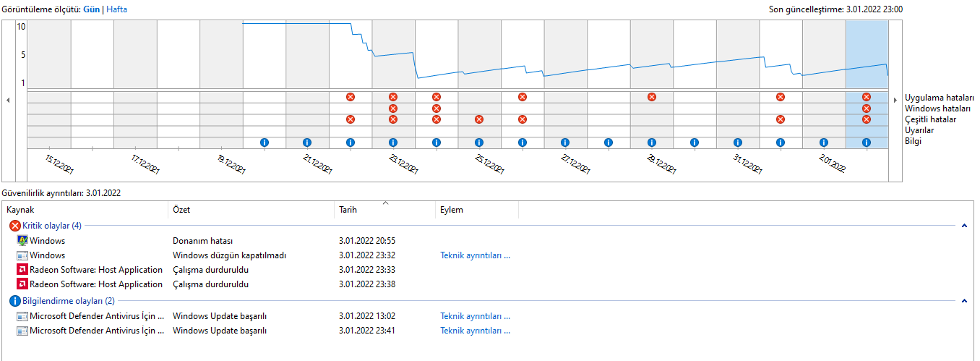Click the miscellaneous failure icon on 25.12.2021
980x361 pixels.
pyautogui.click(x=478, y=119)
